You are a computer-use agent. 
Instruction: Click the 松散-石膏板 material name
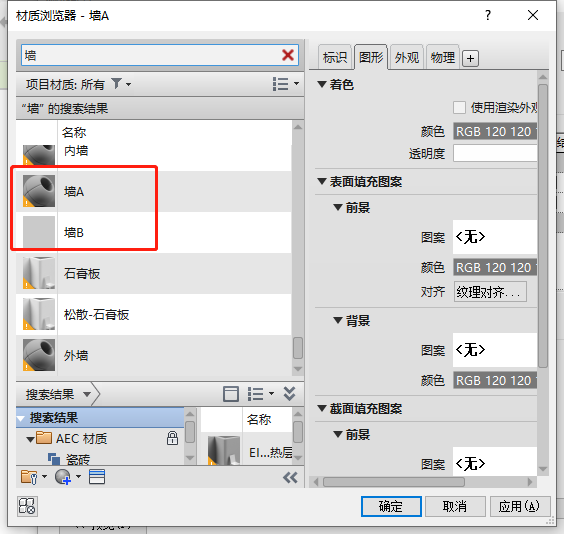(x=96, y=314)
